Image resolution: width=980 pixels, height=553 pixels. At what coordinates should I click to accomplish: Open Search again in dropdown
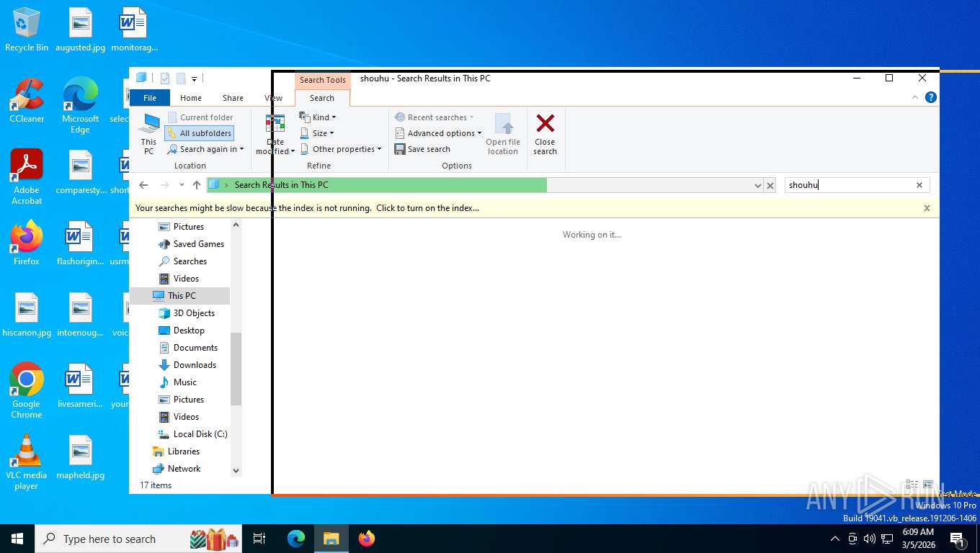206,149
